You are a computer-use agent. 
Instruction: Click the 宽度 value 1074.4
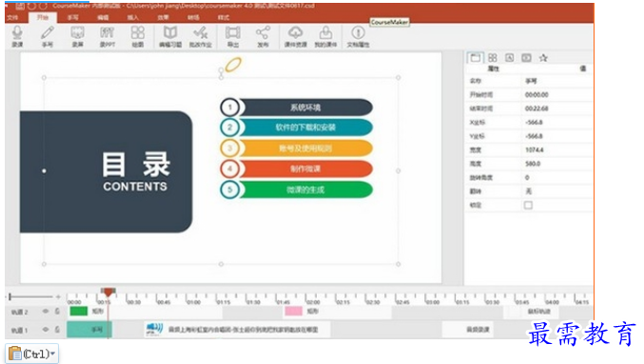[535, 150]
